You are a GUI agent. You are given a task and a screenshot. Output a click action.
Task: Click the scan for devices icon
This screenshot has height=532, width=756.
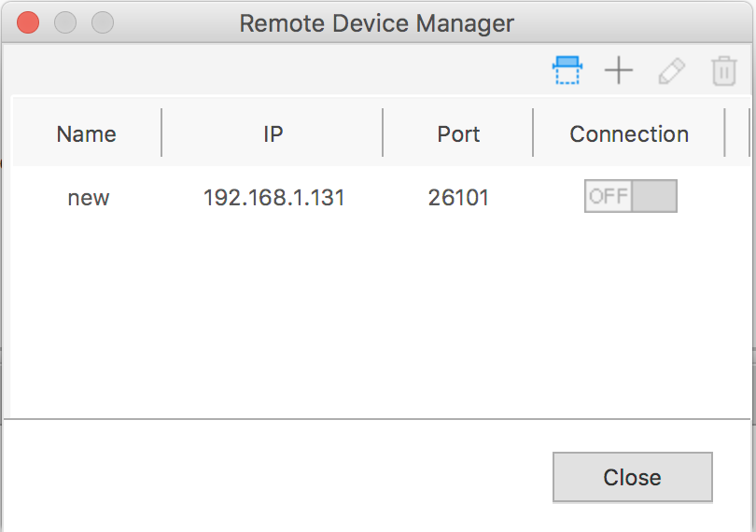tap(567, 71)
